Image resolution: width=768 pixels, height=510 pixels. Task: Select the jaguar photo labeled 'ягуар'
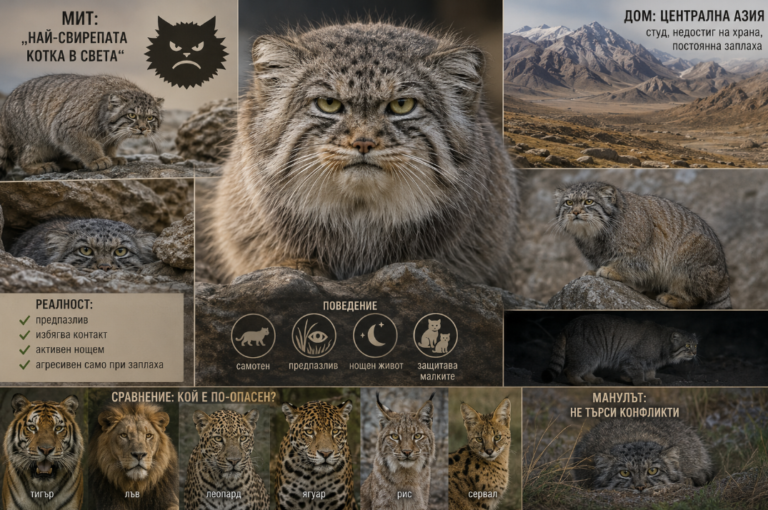(x=315, y=449)
